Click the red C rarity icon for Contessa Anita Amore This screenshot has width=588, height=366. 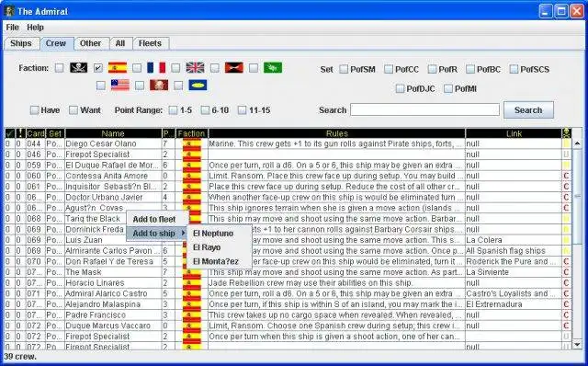pos(566,176)
